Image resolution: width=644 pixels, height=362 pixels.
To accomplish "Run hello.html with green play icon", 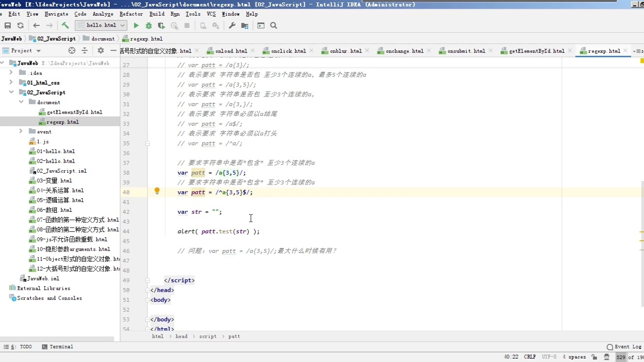I will point(136,25).
